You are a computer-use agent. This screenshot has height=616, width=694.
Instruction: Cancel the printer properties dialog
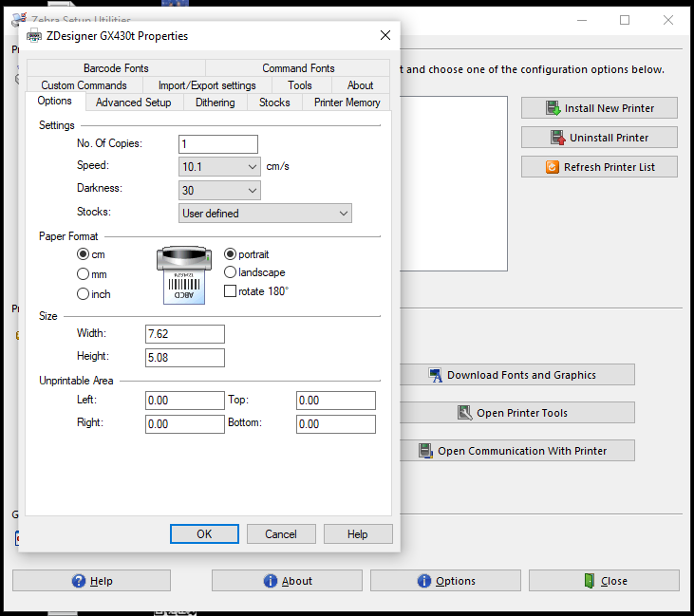click(281, 534)
